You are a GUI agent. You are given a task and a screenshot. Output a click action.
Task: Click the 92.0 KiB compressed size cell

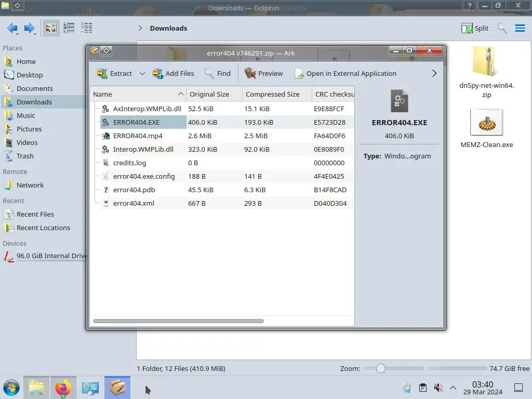click(257, 149)
